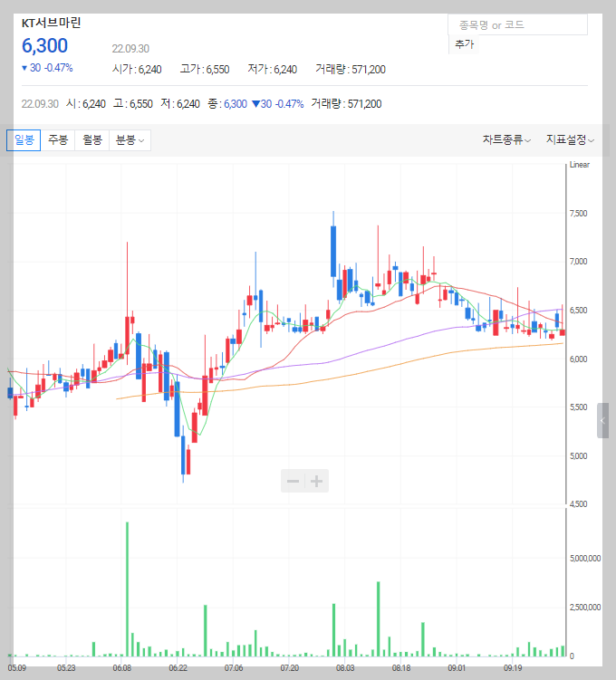Click the 7,500 price axis label
The height and width of the screenshot is (680, 616).
pos(578,214)
